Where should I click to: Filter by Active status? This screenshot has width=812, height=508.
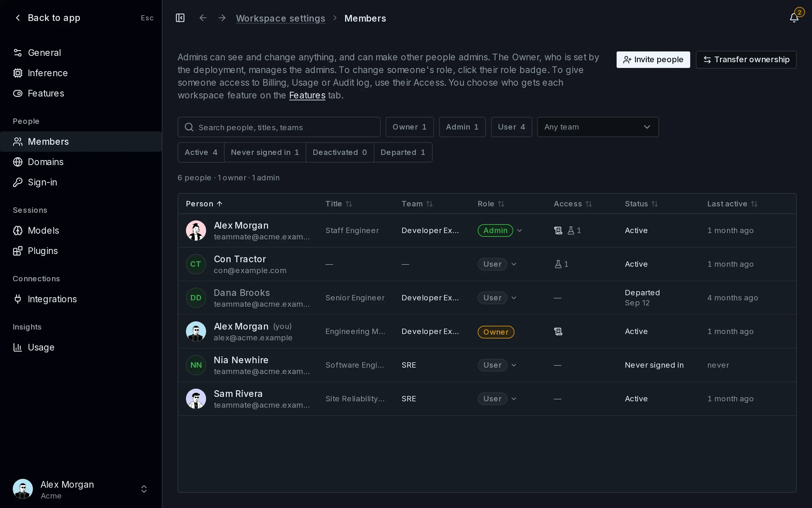click(x=201, y=152)
